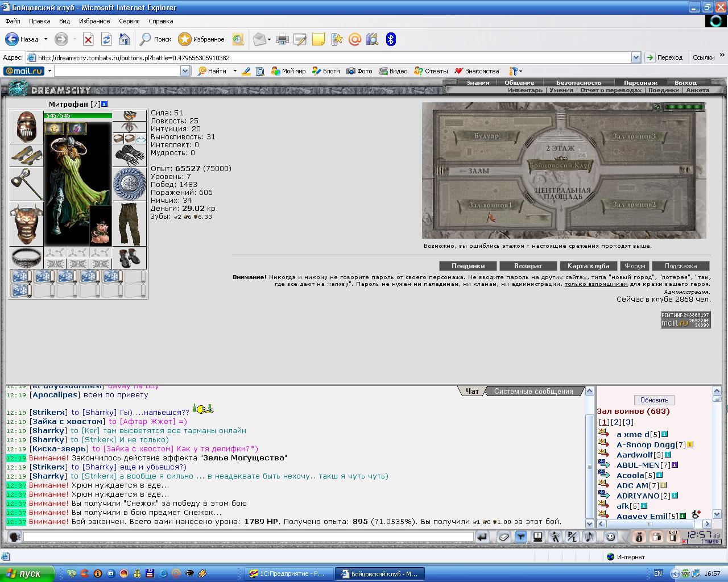The width and height of the screenshot is (728, 582).
Task: Open page [2] of player list
Action: pyautogui.click(x=616, y=422)
